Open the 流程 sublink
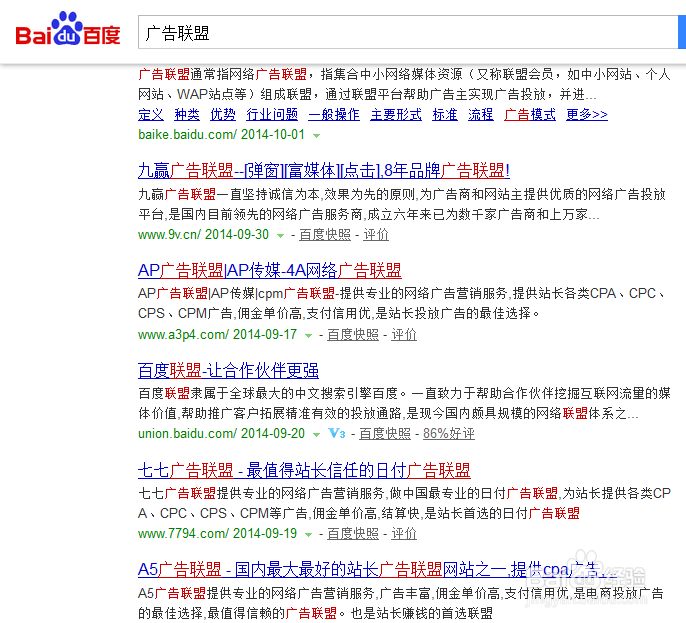686x623 pixels. (481, 115)
